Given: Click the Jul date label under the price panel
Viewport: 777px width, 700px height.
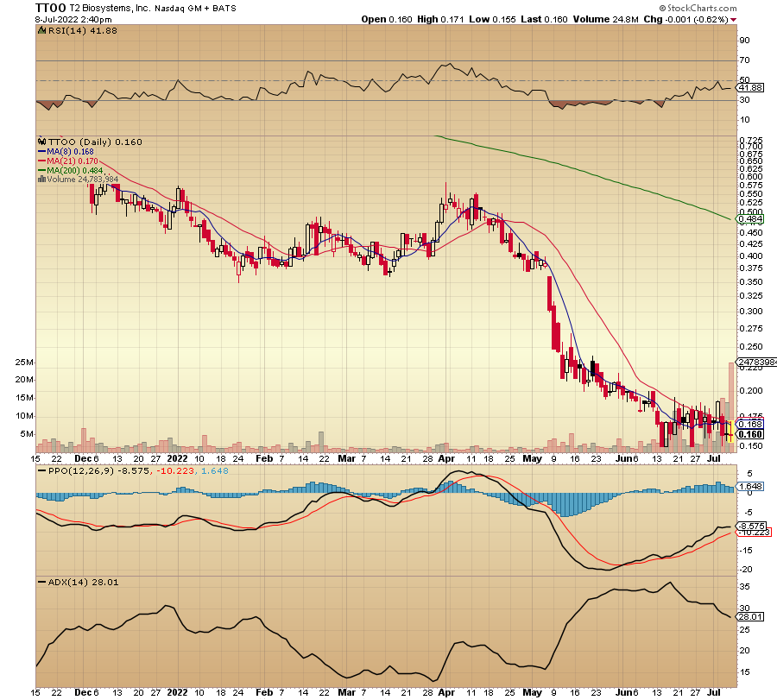Looking at the screenshot, I should coord(714,458).
